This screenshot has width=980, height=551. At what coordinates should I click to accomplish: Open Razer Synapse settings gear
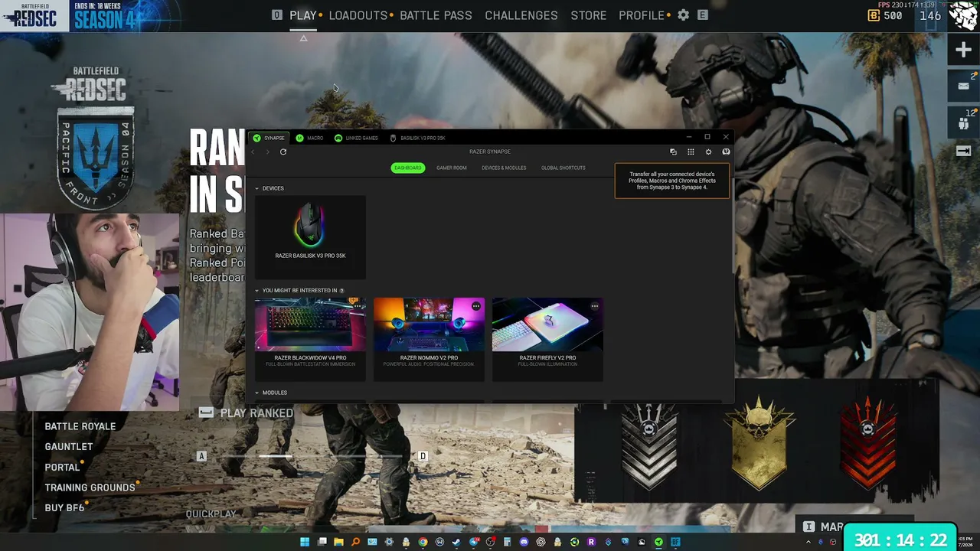[x=708, y=152]
